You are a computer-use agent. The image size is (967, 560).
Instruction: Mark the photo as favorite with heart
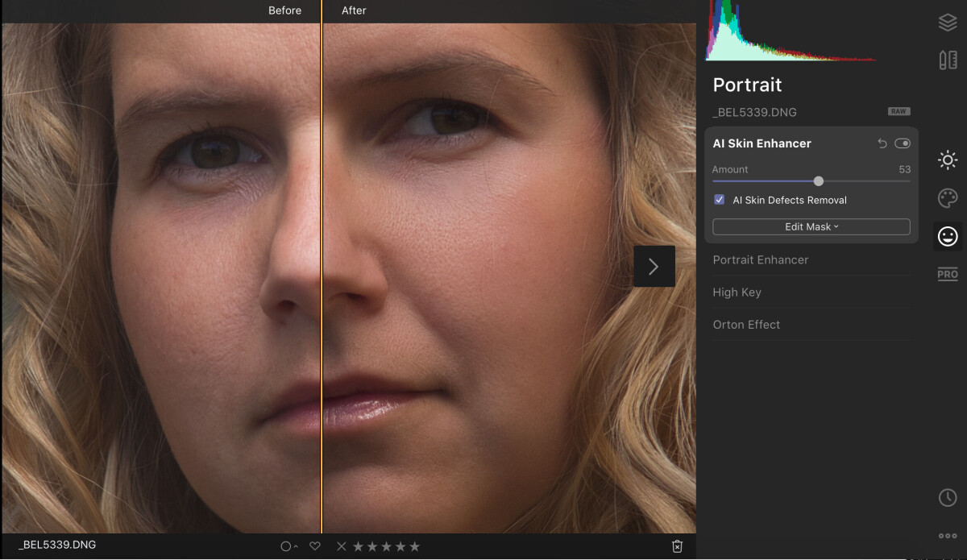point(315,546)
